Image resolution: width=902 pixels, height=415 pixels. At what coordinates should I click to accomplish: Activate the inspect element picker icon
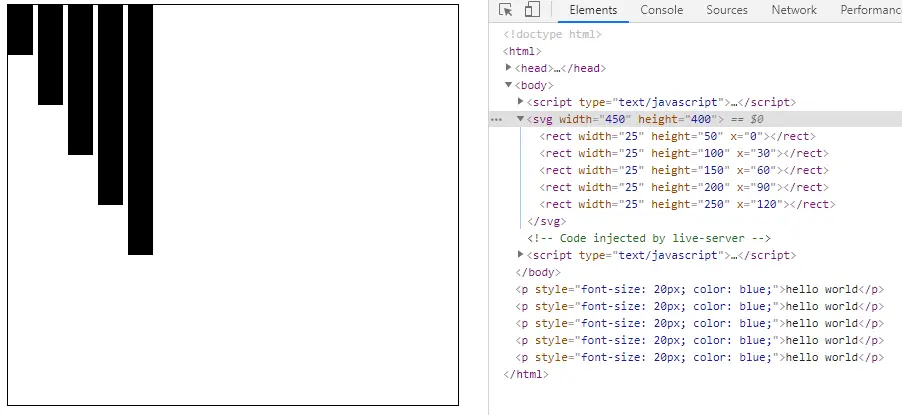click(x=506, y=10)
